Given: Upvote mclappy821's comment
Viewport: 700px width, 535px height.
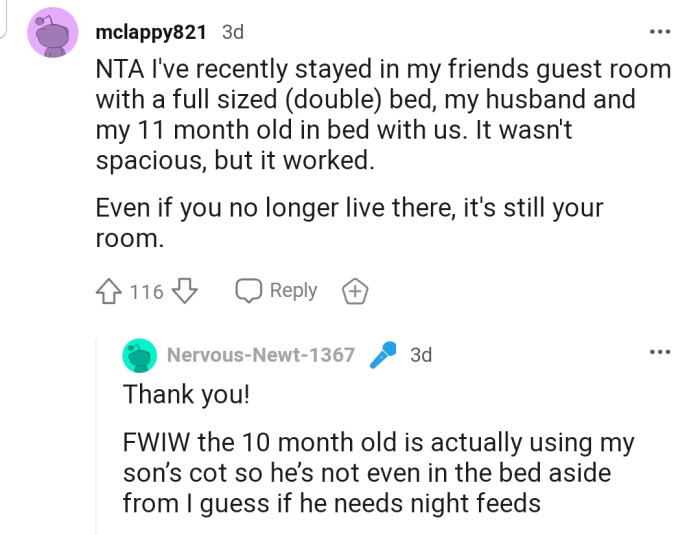Looking at the screenshot, I should tap(109, 292).
